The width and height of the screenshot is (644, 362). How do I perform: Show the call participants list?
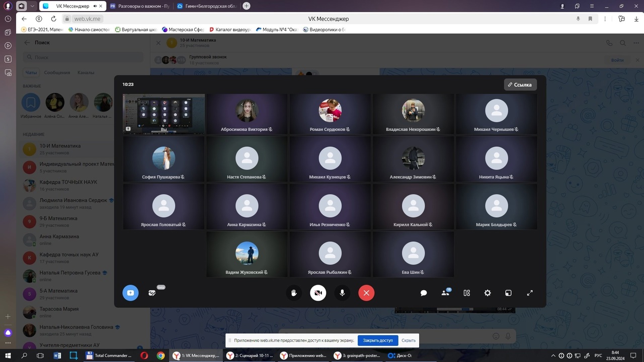[445, 293]
